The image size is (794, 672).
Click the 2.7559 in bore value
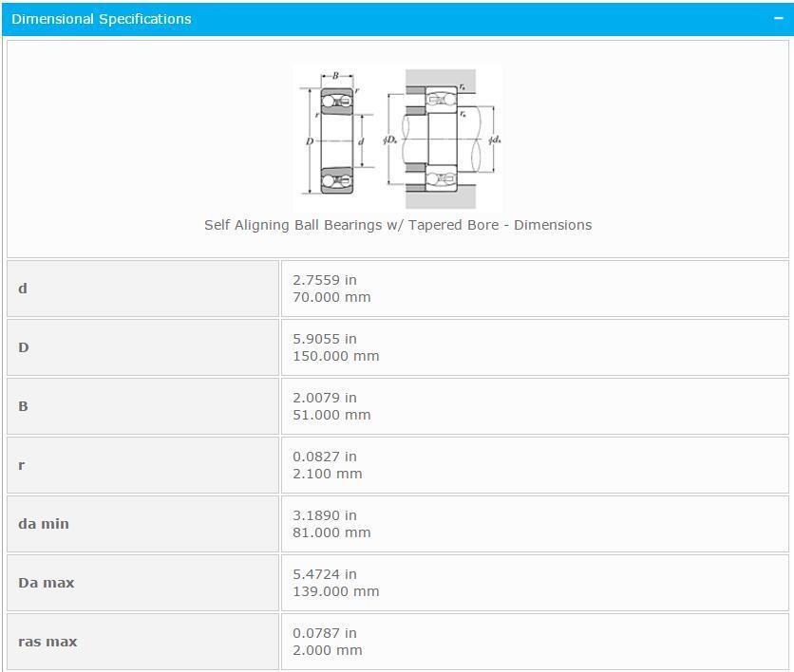tap(325, 280)
